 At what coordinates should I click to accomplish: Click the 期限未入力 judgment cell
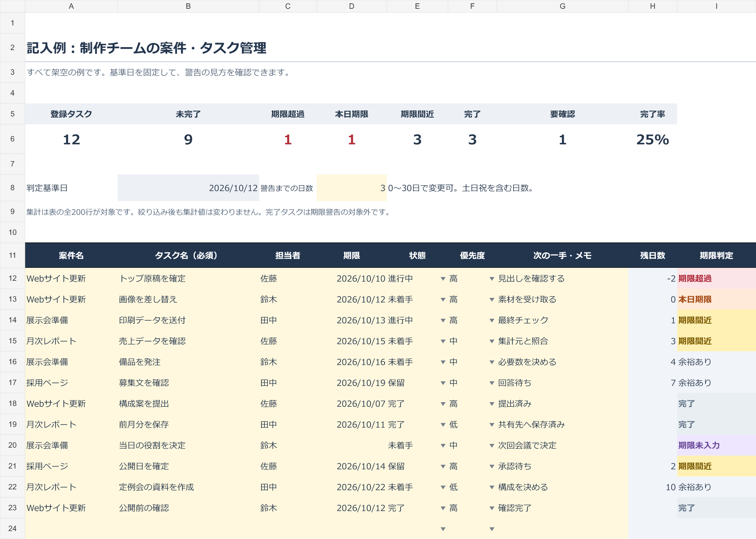[x=716, y=445]
